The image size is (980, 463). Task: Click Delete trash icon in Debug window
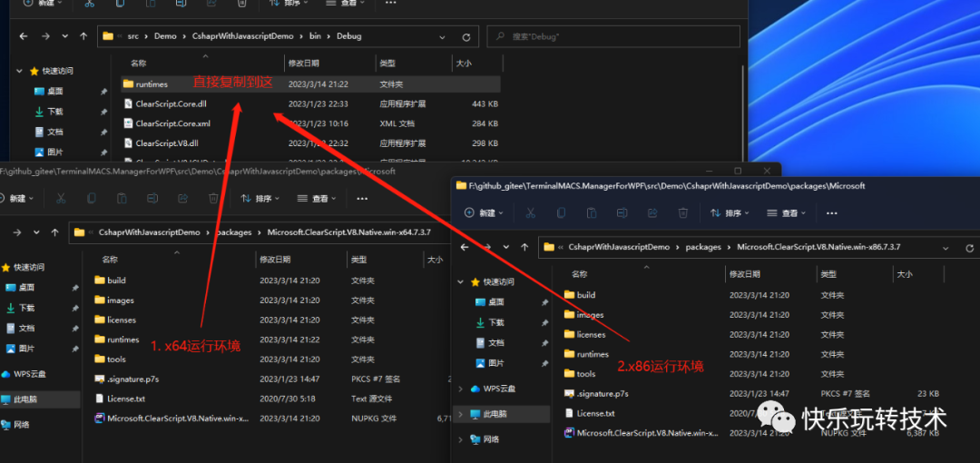click(242, 3)
